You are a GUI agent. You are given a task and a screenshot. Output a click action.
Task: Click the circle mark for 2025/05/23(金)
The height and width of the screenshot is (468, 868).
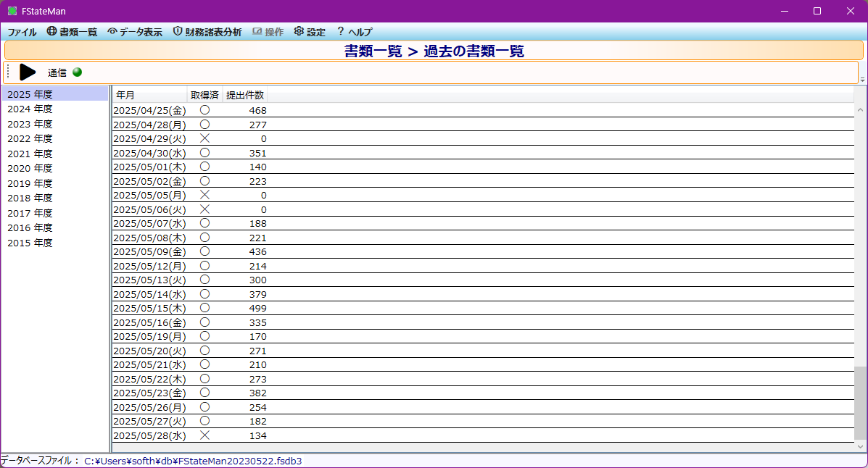pyautogui.click(x=204, y=393)
